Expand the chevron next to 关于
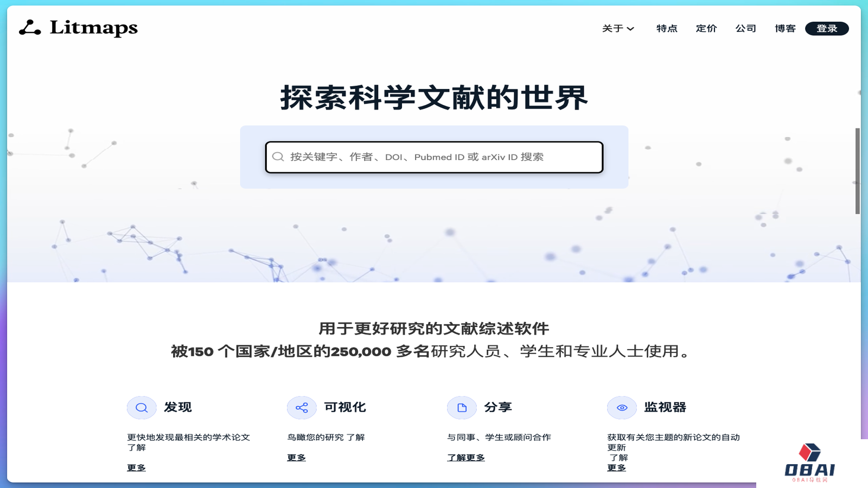The image size is (868, 488). (631, 29)
